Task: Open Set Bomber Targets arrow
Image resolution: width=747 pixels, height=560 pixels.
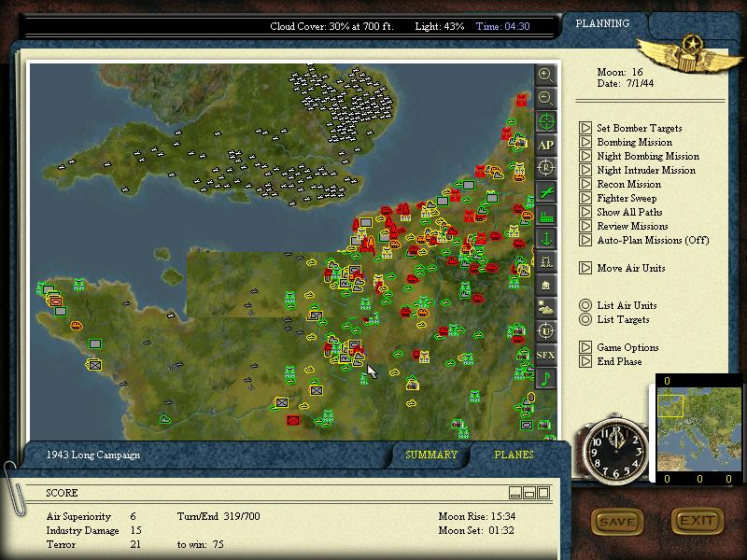Action: [x=585, y=128]
